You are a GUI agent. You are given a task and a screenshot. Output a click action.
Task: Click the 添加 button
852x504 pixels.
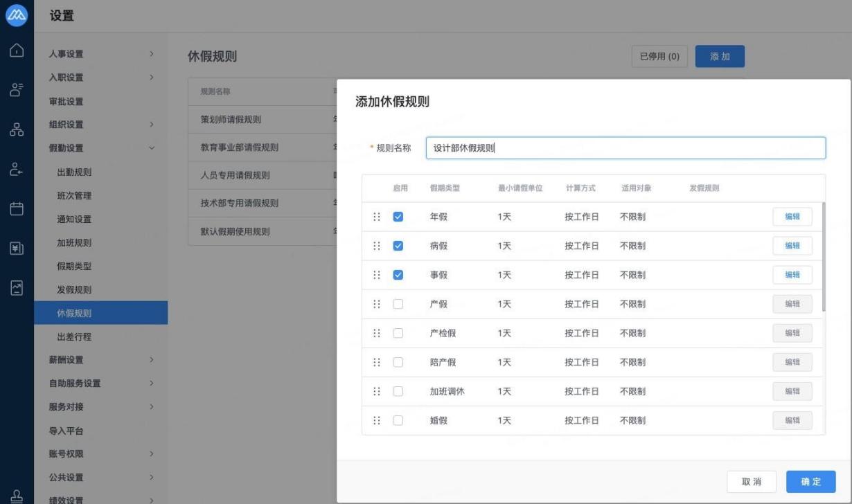[x=720, y=56]
